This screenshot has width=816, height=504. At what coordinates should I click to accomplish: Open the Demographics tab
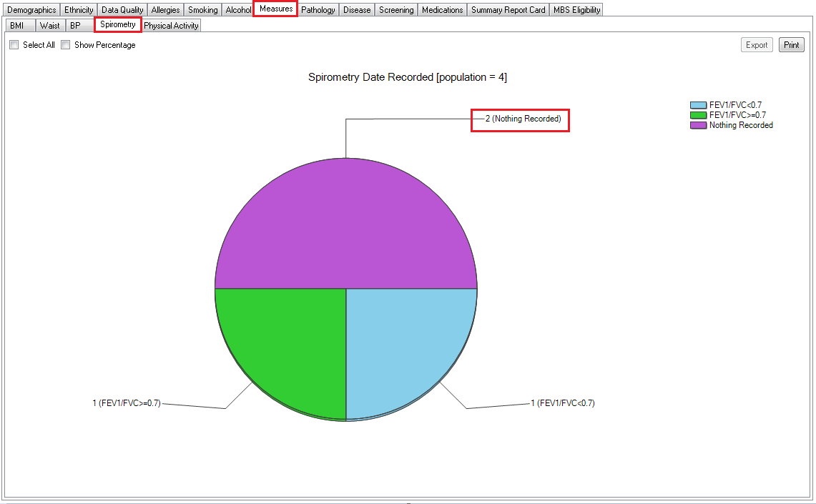[x=31, y=10]
